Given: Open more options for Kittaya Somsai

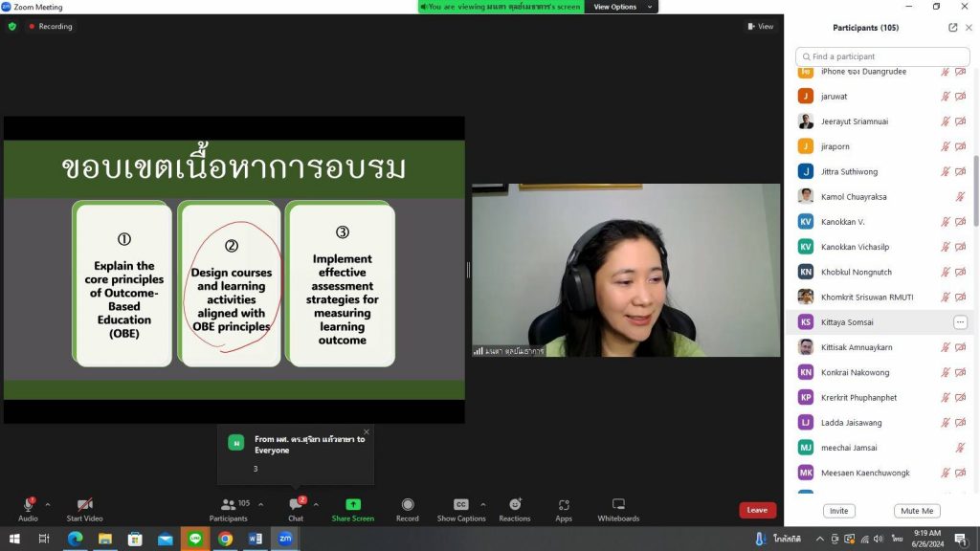Looking at the screenshot, I should [x=960, y=322].
